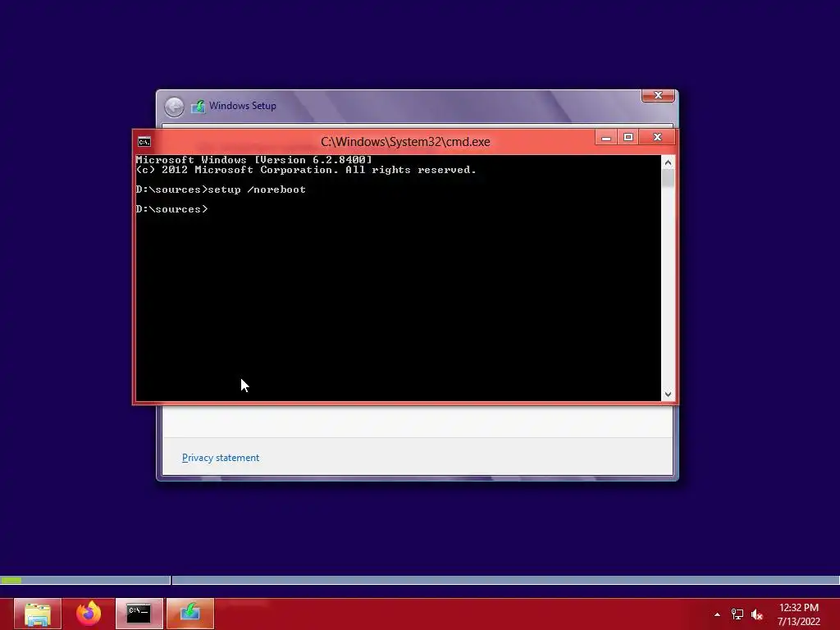Click the date 7/13/2022 in tray

(x=799, y=622)
